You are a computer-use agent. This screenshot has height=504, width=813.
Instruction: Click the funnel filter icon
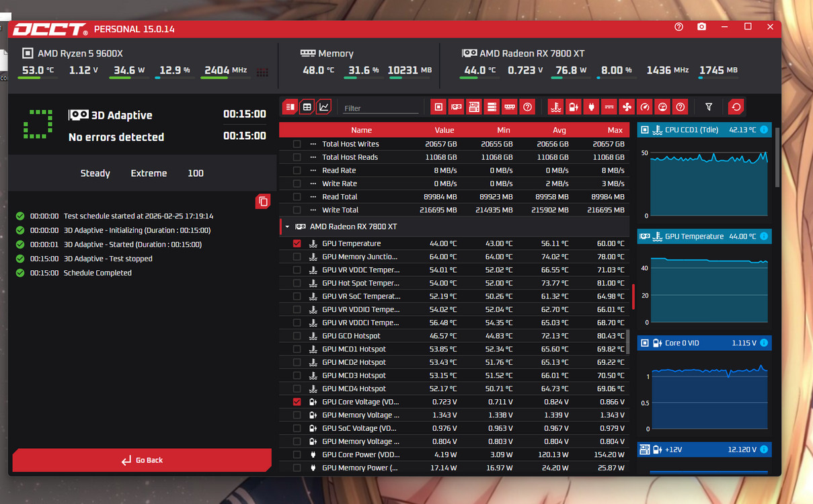[x=709, y=107]
